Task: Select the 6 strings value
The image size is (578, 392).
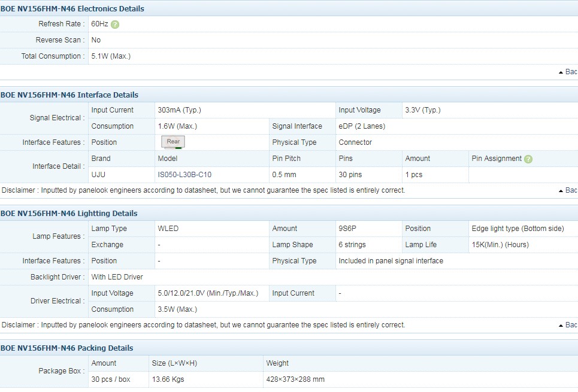Action: pos(352,245)
